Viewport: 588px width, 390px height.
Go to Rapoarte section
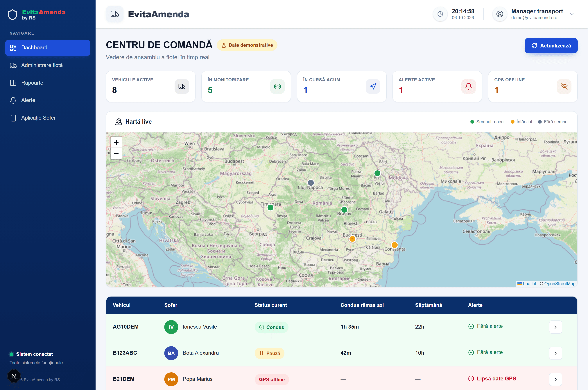point(48,83)
